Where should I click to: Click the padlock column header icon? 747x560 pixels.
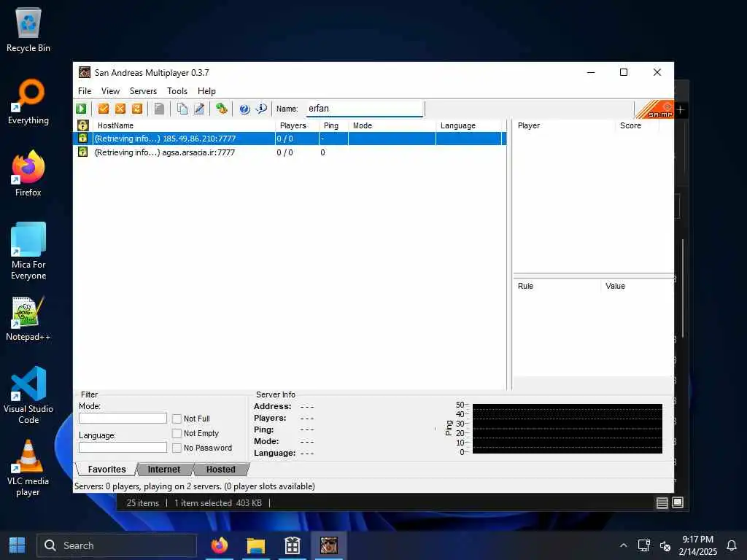(83, 125)
